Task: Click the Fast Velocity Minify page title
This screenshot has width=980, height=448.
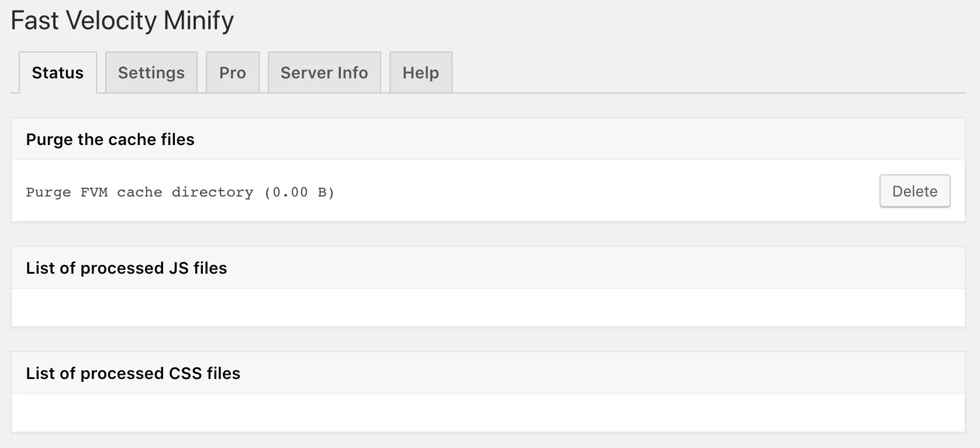Action: 122,20
